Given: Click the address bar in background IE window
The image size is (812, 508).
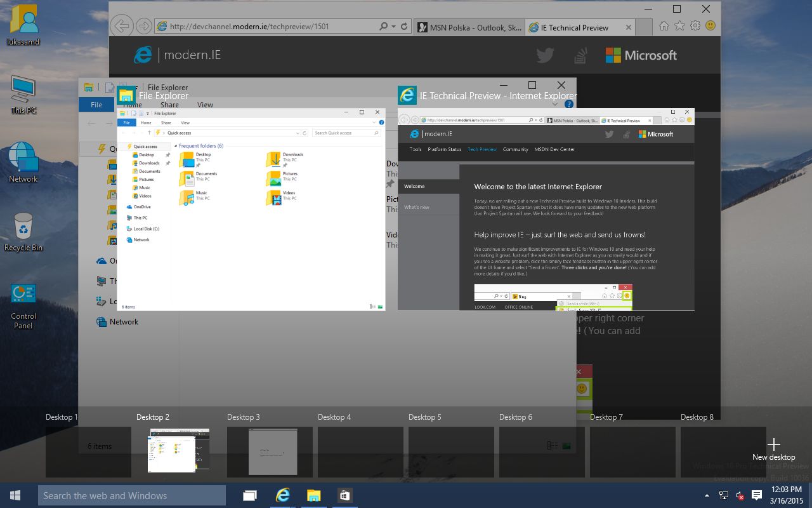Looking at the screenshot, I should (x=266, y=27).
